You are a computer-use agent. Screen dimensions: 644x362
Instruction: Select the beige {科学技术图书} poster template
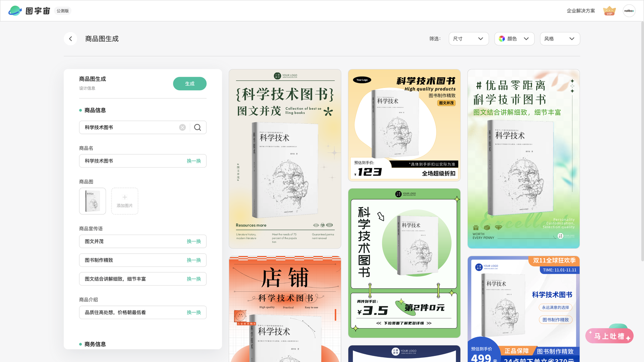pyautogui.click(x=285, y=159)
